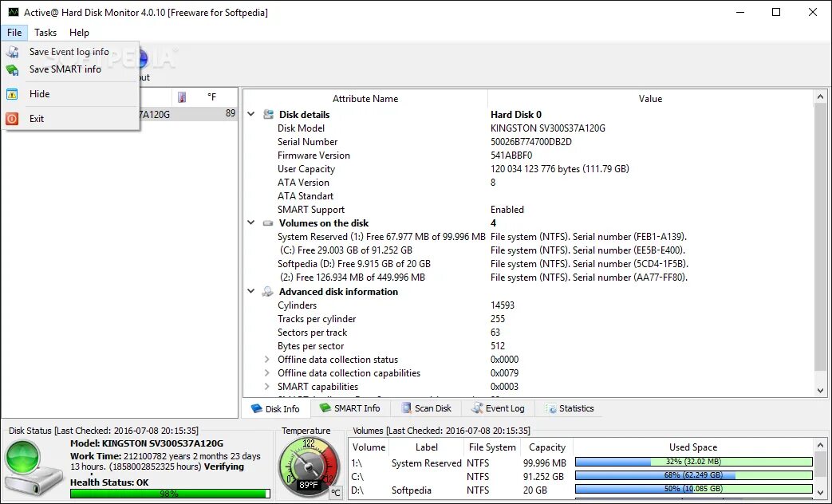832x504 pixels.
Task: Click the File System column header
Action: (492, 447)
